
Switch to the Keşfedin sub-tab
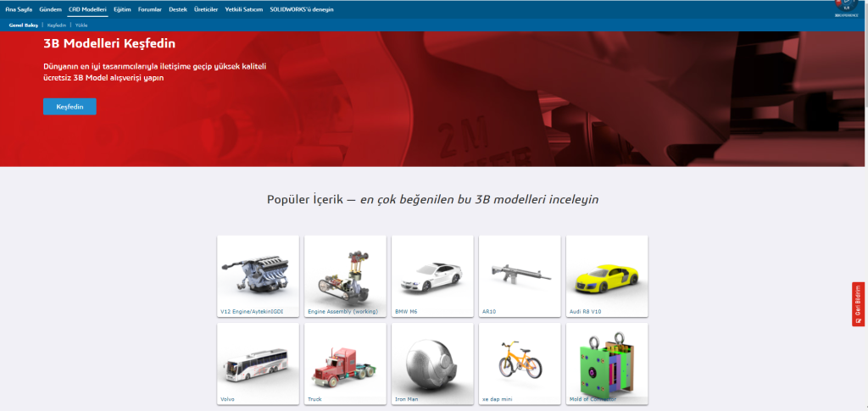coord(57,25)
